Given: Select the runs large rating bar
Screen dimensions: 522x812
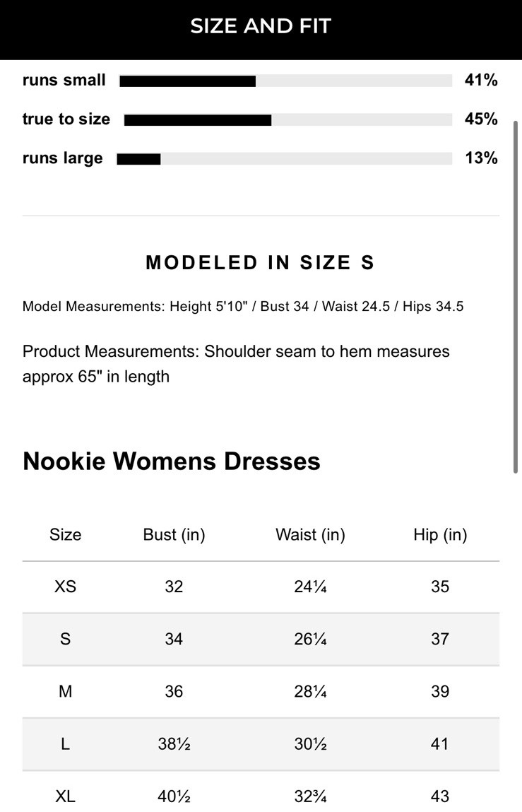Looking at the screenshot, I should tap(284, 158).
